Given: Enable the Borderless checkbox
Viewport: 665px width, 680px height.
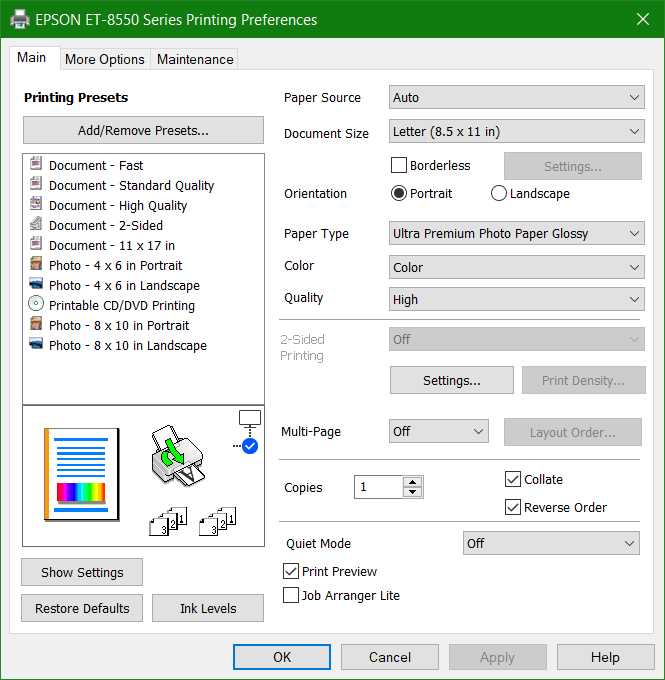Looking at the screenshot, I should (399, 165).
